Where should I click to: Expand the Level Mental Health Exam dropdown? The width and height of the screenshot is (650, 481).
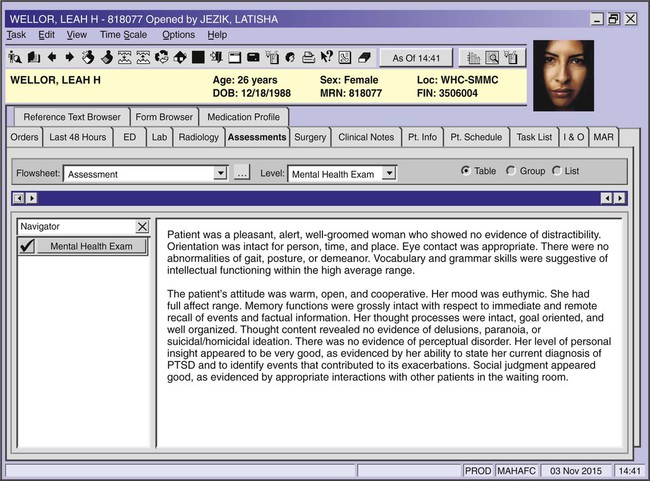[389, 174]
